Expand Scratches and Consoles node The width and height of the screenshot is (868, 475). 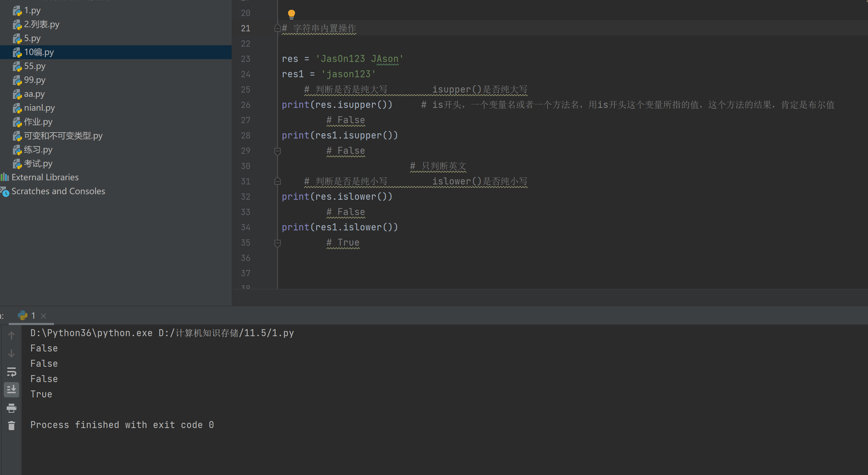(x=58, y=191)
